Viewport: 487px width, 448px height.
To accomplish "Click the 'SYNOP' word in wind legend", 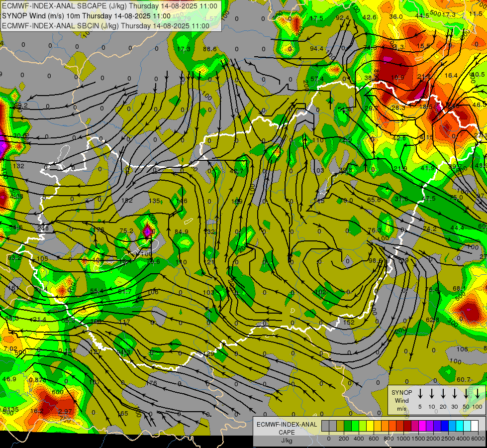I will (401, 393).
